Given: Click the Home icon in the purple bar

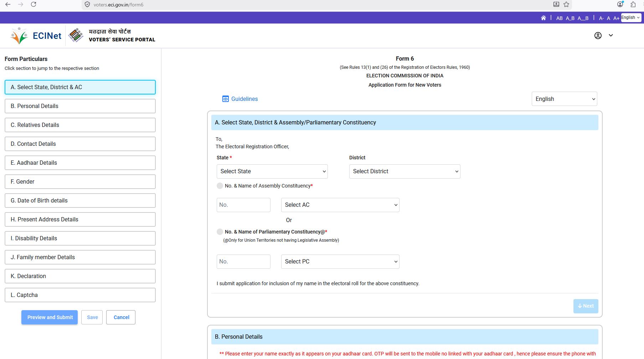Looking at the screenshot, I should 543,18.
